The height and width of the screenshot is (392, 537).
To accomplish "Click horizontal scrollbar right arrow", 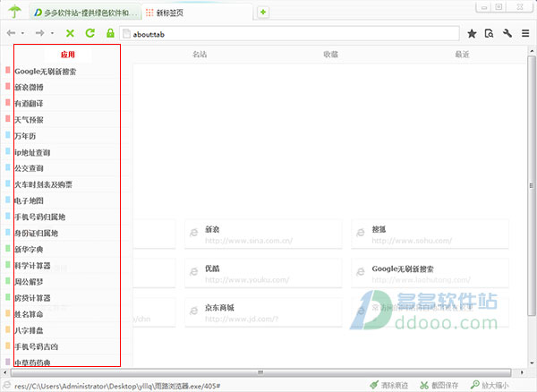I will point(522,372).
